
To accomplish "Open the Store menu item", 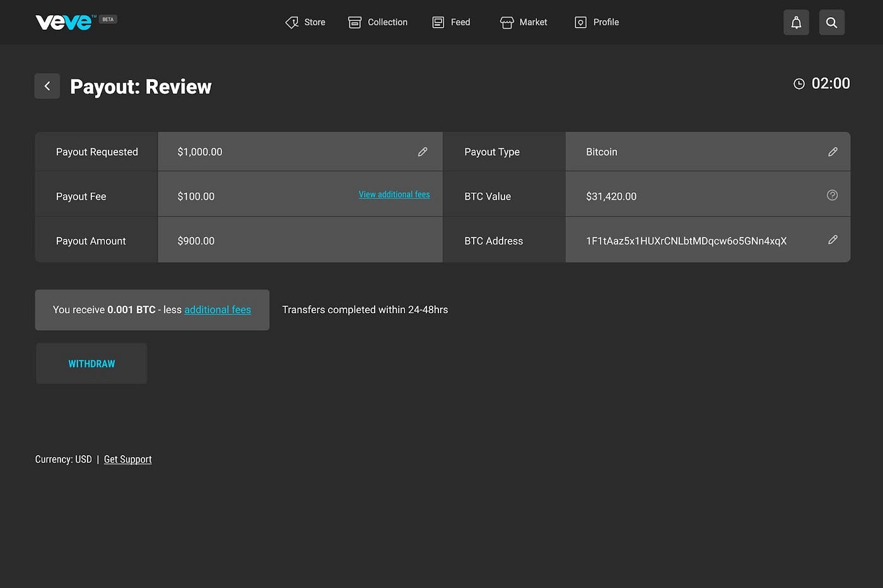I will (x=306, y=22).
